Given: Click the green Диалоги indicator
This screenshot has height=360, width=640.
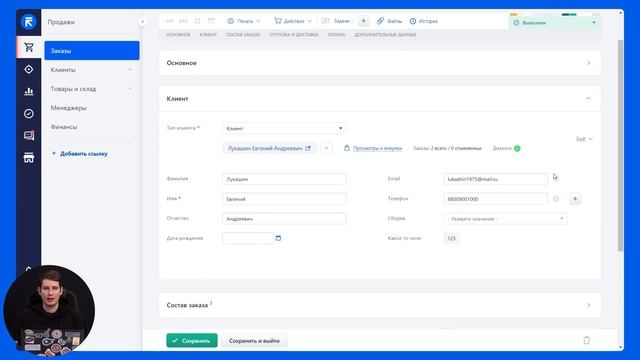Looking at the screenshot, I should pyautogui.click(x=517, y=148).
